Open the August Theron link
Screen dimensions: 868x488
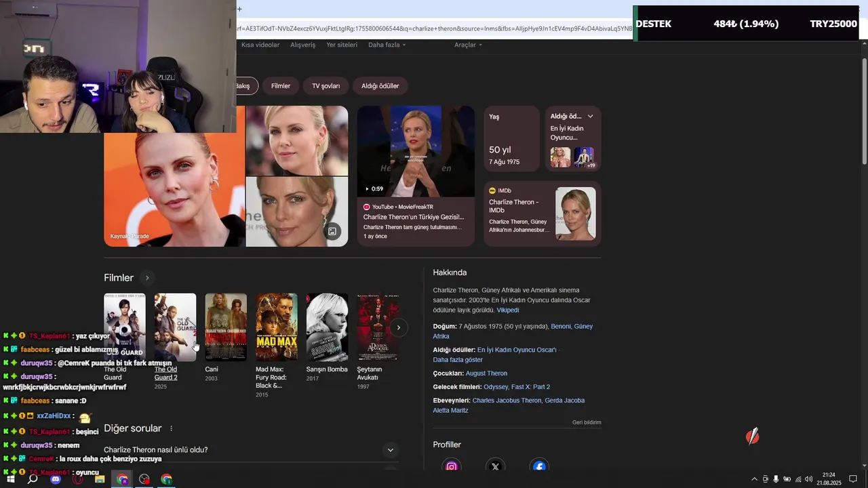coord(486,373)
